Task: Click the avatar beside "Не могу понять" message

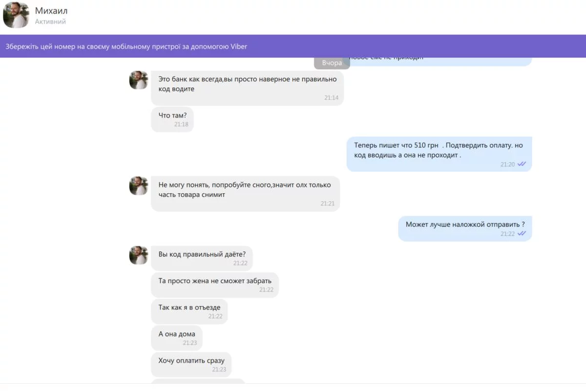Action: click(x=138, y=186)
